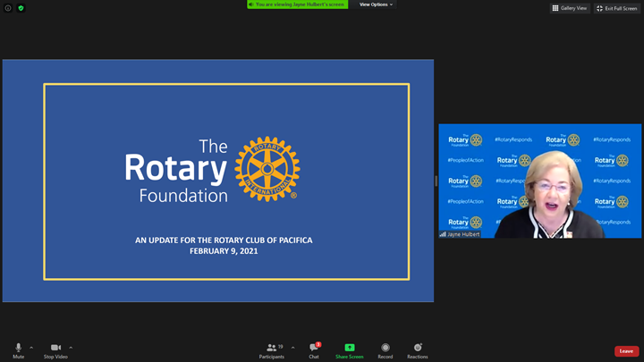Click the meeting information icon
This screenshot has height=362, width=644.
tap(8, 8)
